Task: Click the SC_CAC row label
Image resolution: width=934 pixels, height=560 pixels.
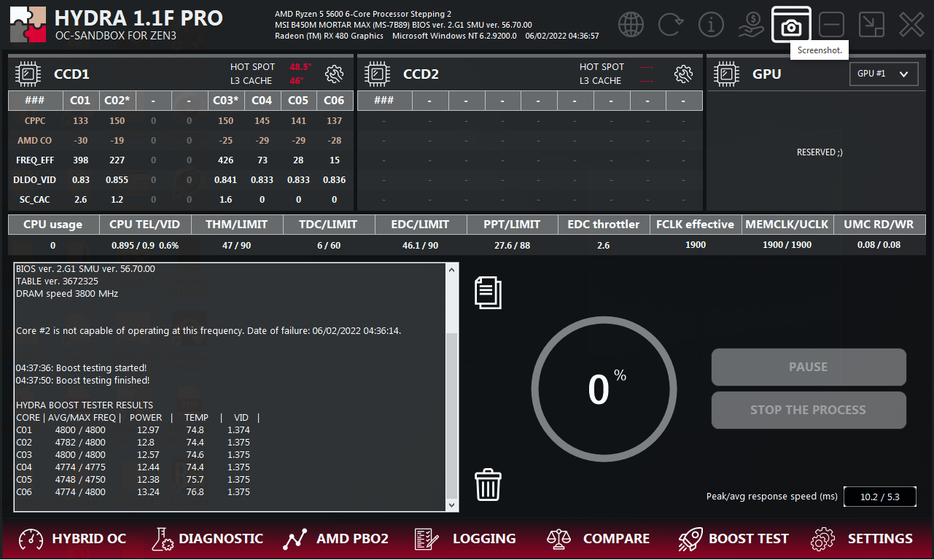Action: [x=35, y=199]
